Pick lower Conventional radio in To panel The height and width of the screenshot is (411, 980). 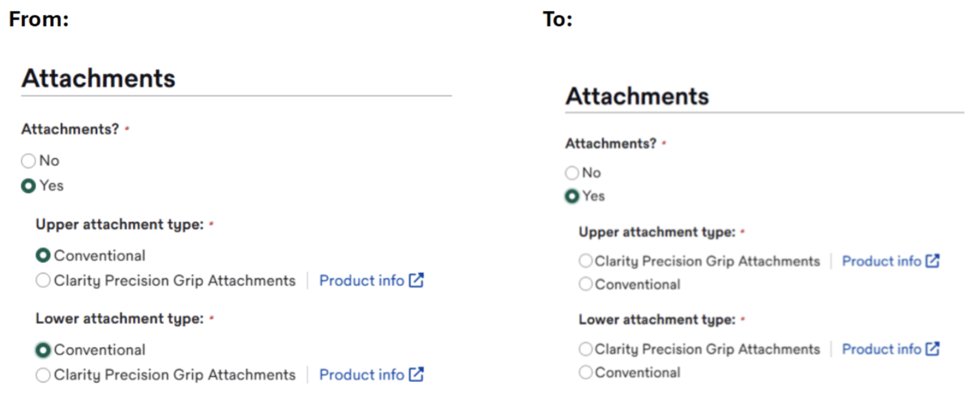[x=586, y=372]
